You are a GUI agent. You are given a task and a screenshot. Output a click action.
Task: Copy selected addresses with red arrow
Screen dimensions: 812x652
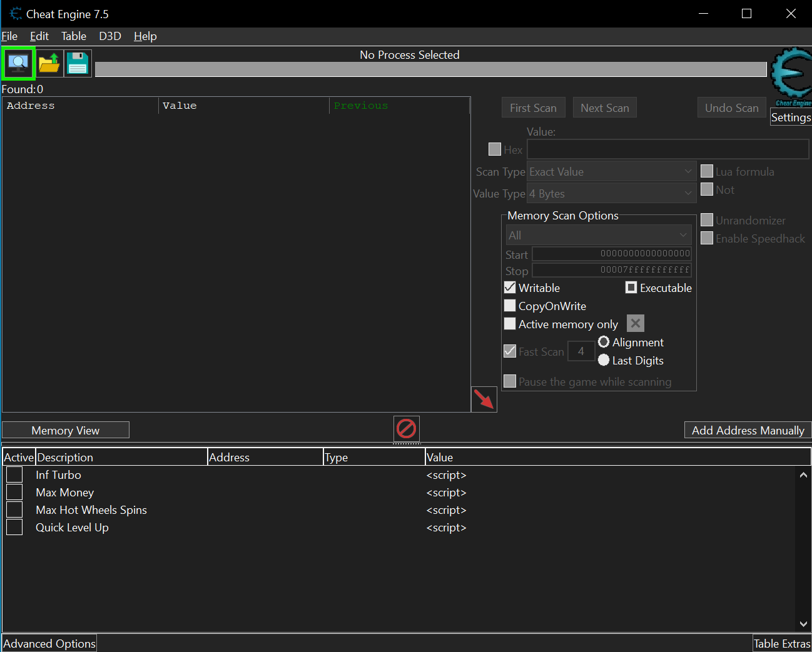tap(484, 399)
